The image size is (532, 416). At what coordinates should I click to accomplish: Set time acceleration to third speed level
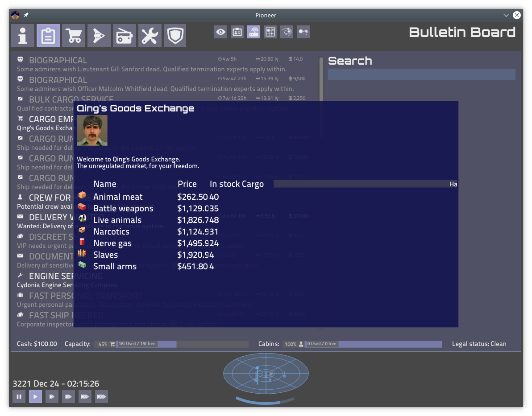click(x=68, y=397)
